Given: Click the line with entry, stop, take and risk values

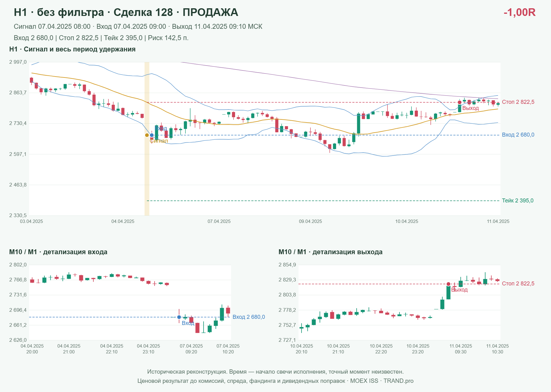Looking at the screenshot, I should pos(101,38).
